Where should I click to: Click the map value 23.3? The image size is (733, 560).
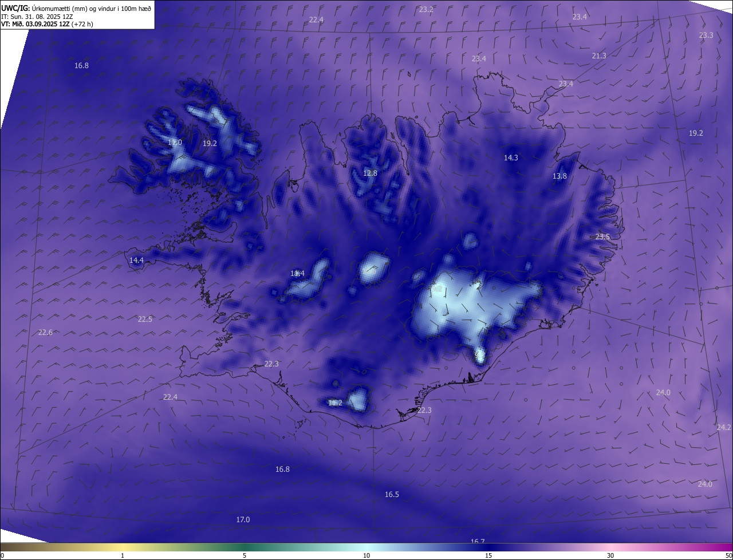click(706, 36)
